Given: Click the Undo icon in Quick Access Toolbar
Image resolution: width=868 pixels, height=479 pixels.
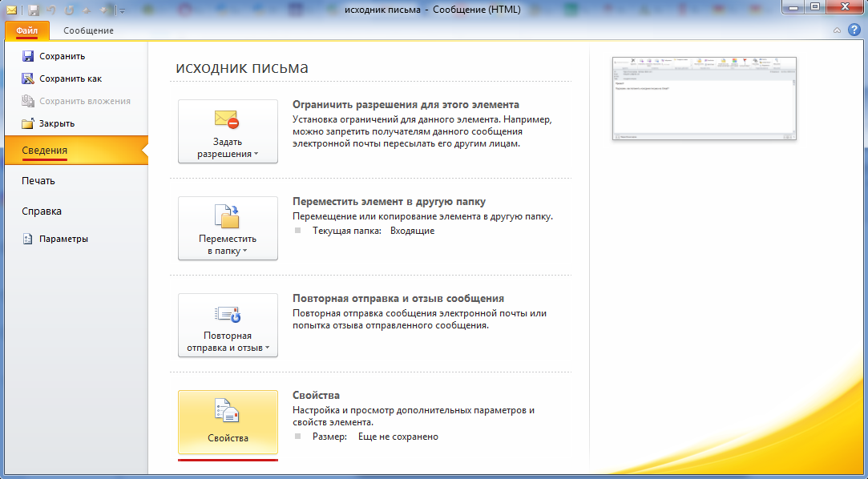Looking at the screenshot, I should pyautogui.click(x=50, y=10).
